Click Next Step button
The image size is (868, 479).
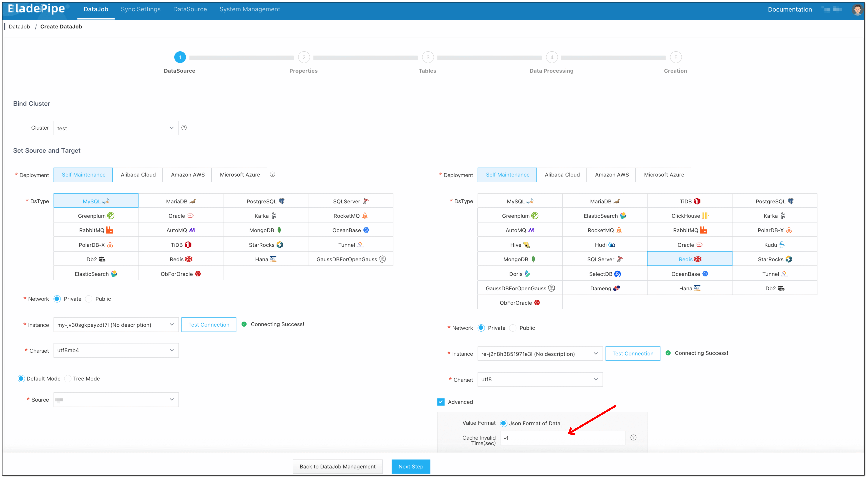pyautogui.click(x=411, y=467)
